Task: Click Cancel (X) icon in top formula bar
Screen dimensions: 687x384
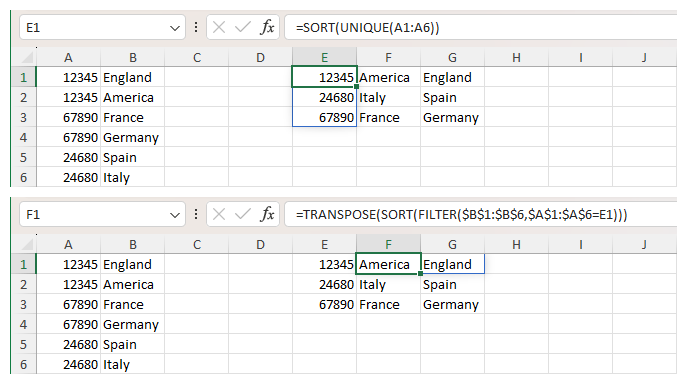Action: 219,28
